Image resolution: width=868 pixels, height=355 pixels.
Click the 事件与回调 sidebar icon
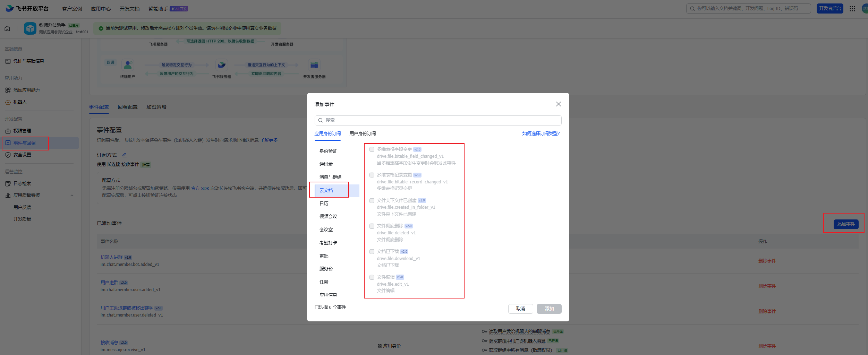tap(8, 143)
